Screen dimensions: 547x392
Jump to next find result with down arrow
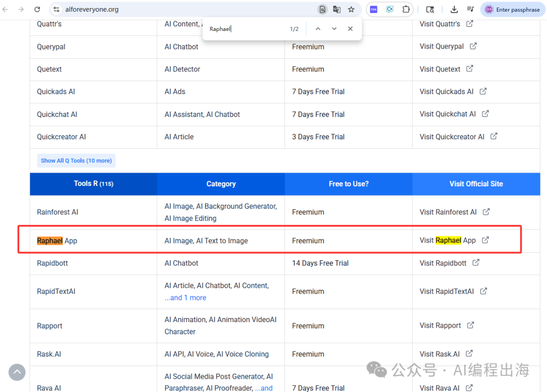(x=334, y=29)
